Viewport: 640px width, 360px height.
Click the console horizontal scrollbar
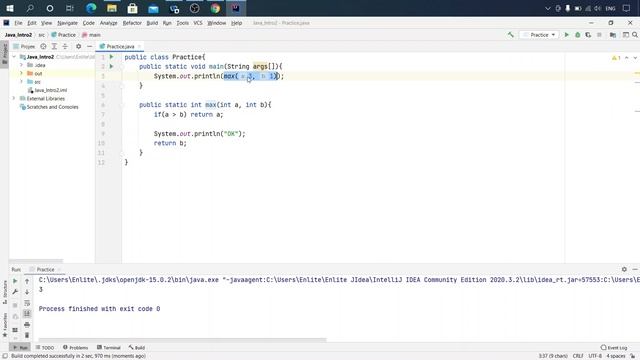182,340
